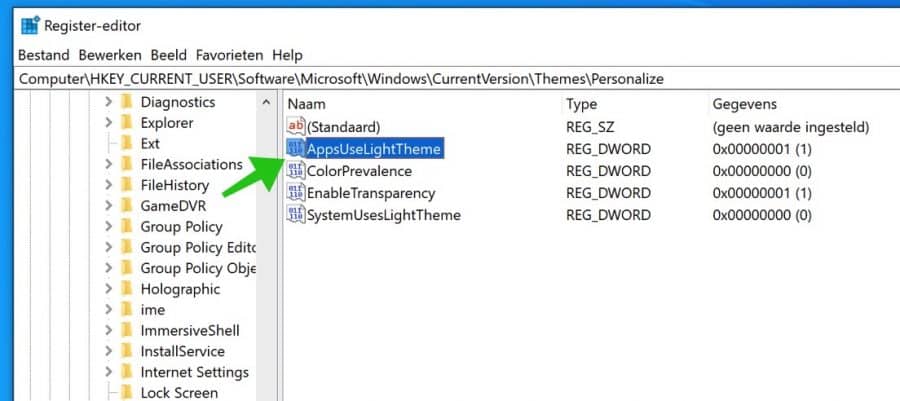Click the SystemUsesLightTheme DWORD icon
900x401 pixels.
tap(296, 215)
